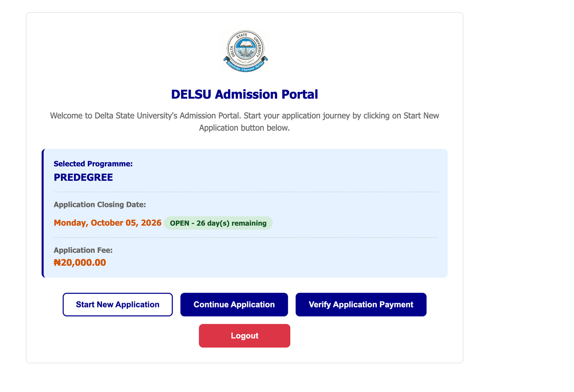
Task: Select the PREDEGREE programme text
Action: (x=83, y=177)
